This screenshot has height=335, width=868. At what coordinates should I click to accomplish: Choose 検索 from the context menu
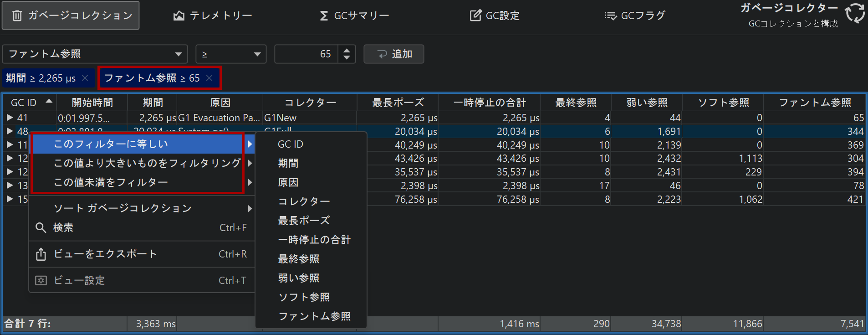click(x=63, y=227)
